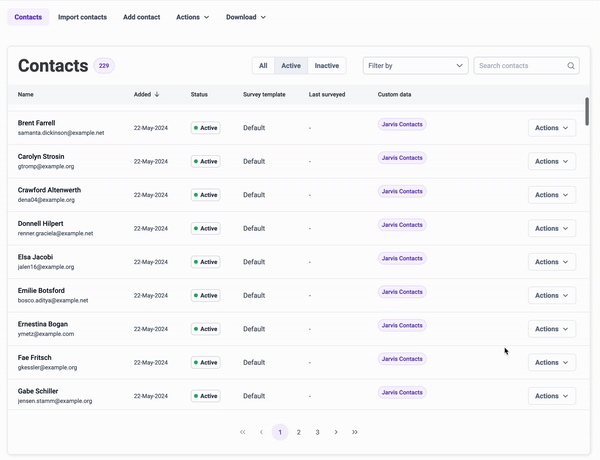
Task: Click the name Crawford Altenwerth
Action: [x=49, y=190]
